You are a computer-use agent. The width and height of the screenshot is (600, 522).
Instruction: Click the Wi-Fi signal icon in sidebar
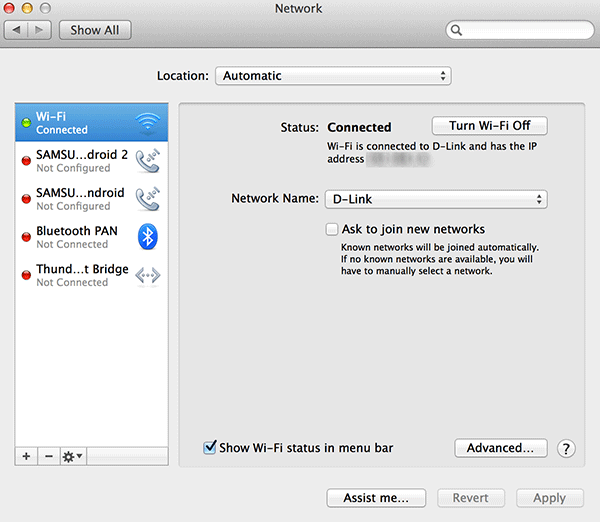[x=148, y=123]
